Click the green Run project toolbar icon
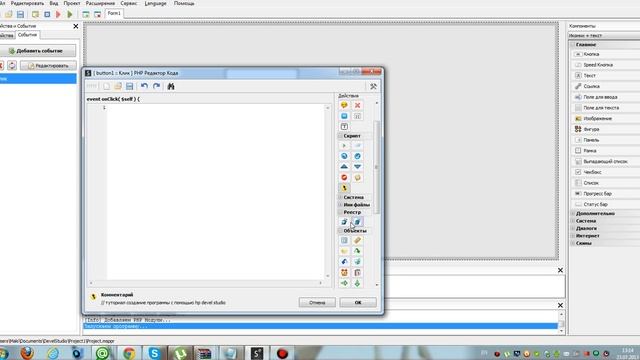The height and width of the screenshot is (360, 640). click(x=70, y=14)
